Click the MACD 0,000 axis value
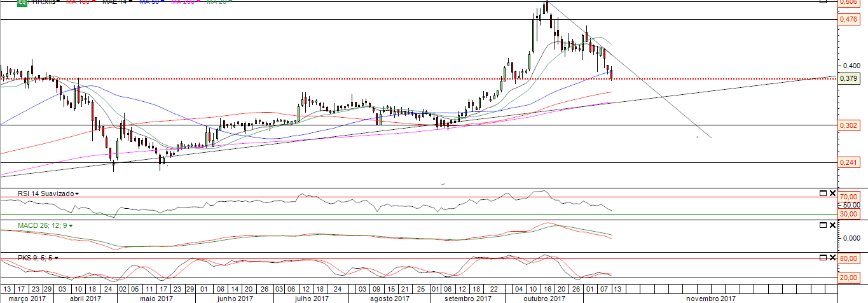 (851, 238)
